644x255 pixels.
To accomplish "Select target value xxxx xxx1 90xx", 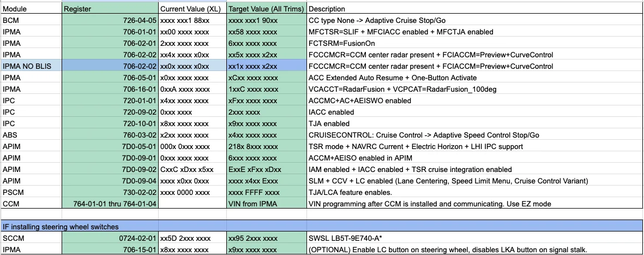I will (x=267, y=20).
